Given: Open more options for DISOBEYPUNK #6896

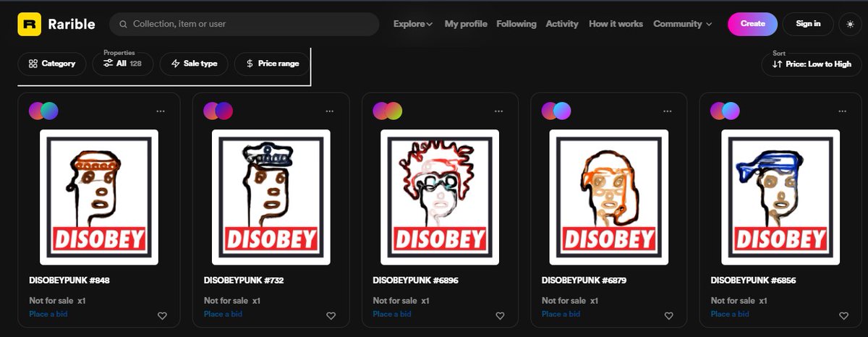Looking at the screenshot, I should (x=499, y=111).
